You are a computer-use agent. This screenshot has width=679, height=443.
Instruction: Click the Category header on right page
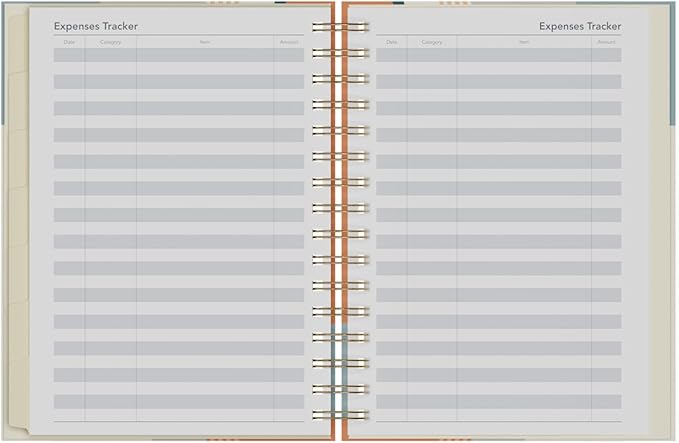coord(432,43)
